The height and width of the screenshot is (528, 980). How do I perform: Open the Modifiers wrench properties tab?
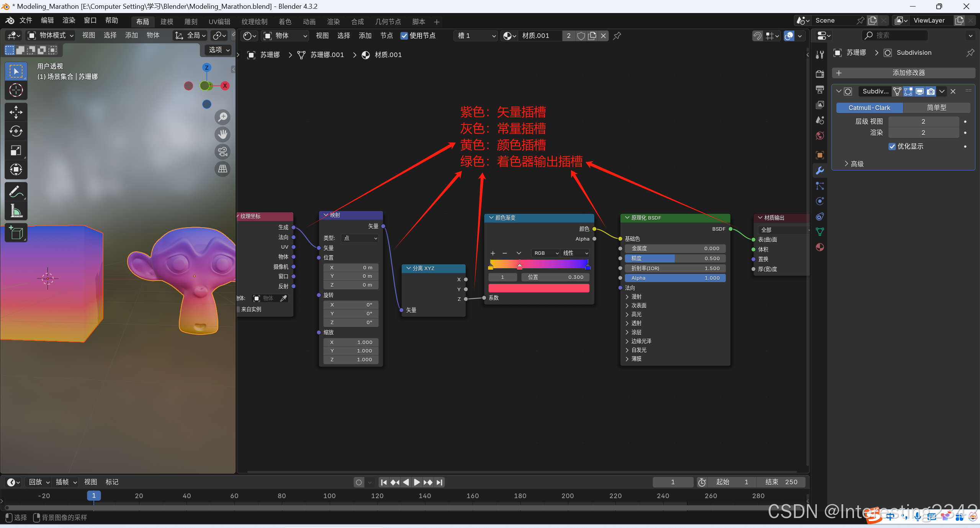point(820,171)
